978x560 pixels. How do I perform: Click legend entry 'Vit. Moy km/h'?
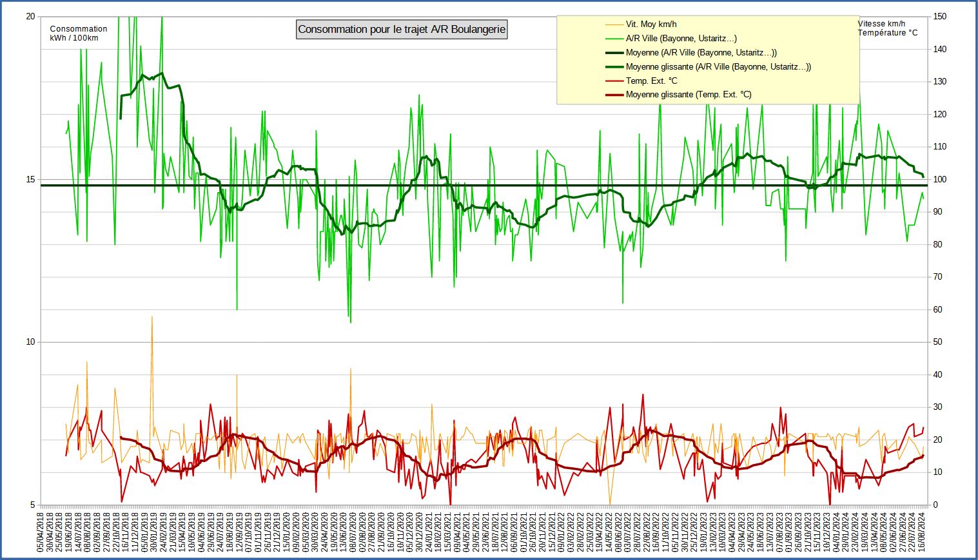(x=651, y=24)
